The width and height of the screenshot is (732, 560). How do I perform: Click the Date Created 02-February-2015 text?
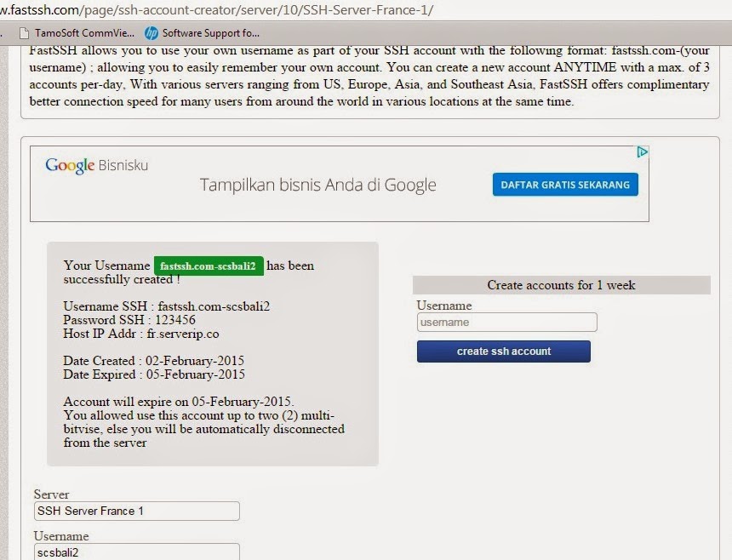153,361
